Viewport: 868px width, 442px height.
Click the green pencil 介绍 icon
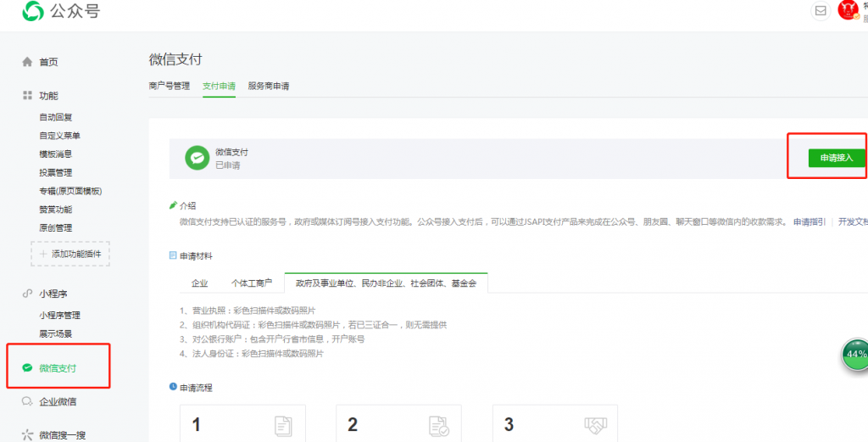173,205
